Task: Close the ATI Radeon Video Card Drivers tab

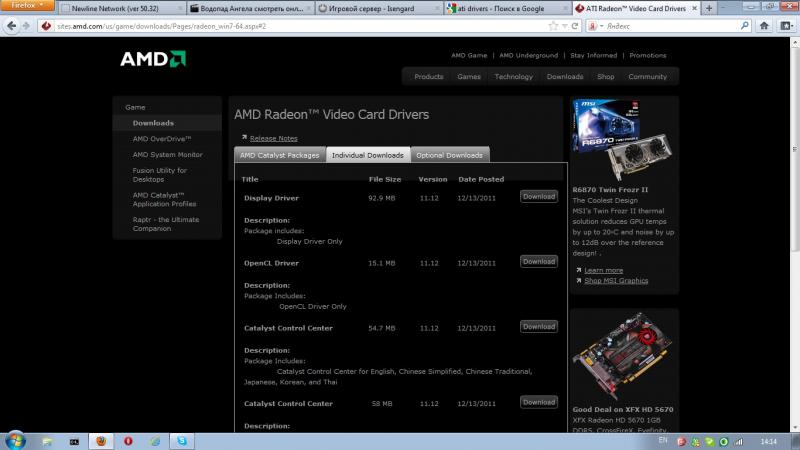Action: click(x=694, y=8)
